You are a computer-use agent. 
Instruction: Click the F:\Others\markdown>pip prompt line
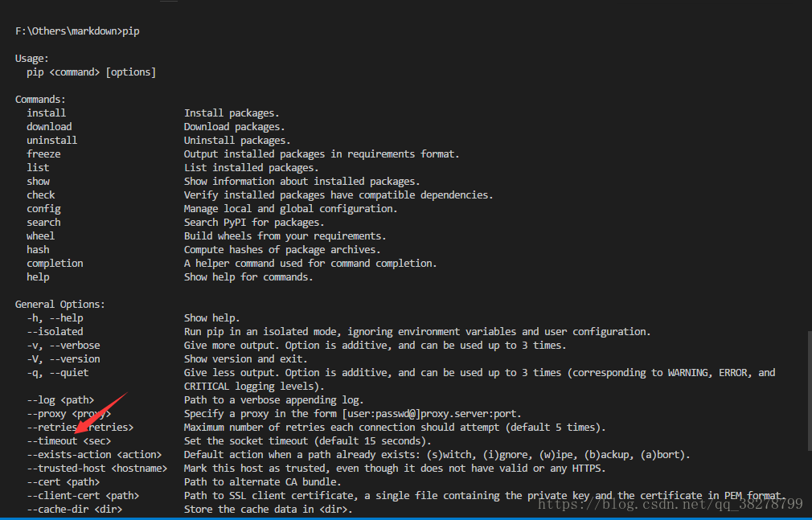(x=78, y=31)
